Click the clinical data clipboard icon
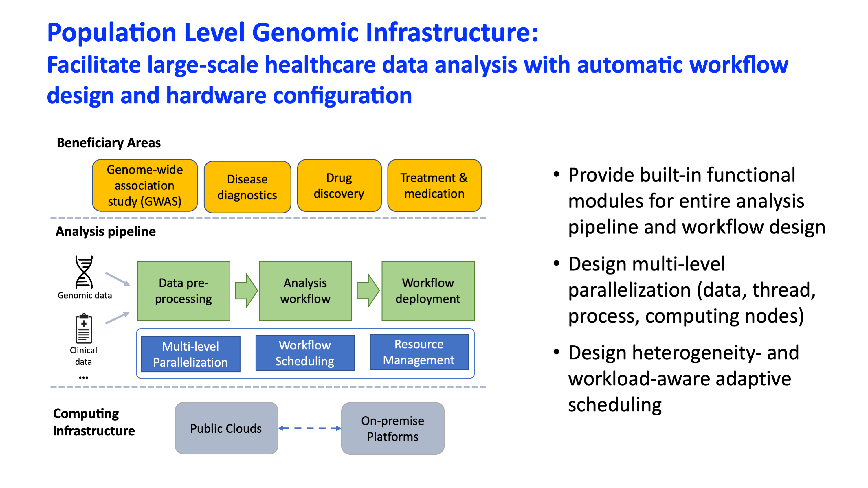 tap(84, 328)
